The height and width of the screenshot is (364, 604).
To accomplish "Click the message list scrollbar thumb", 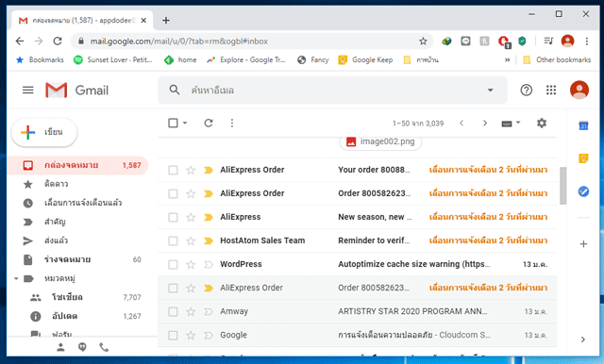I will coord(562,186).
